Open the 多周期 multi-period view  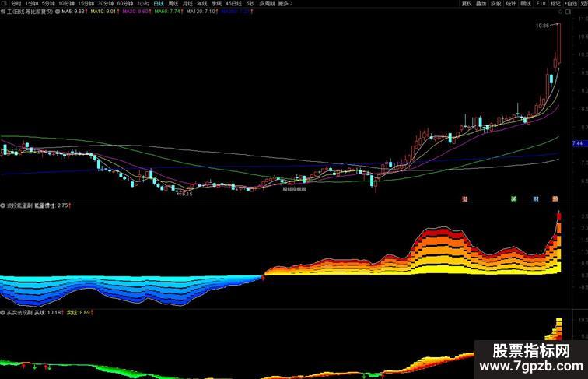pos(267,3)
